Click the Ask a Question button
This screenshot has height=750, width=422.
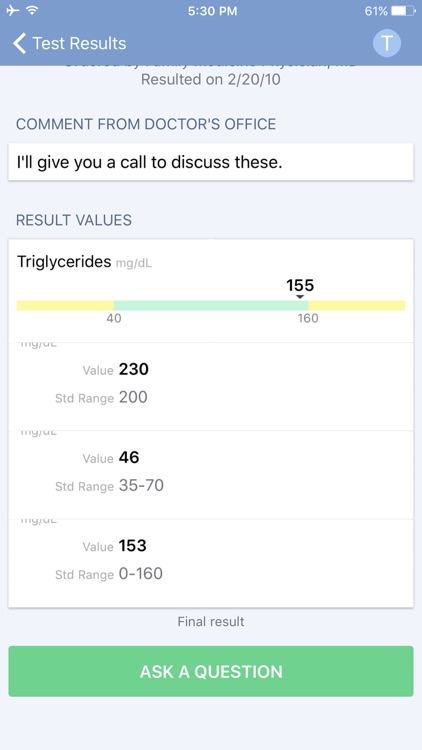[211, 671]
